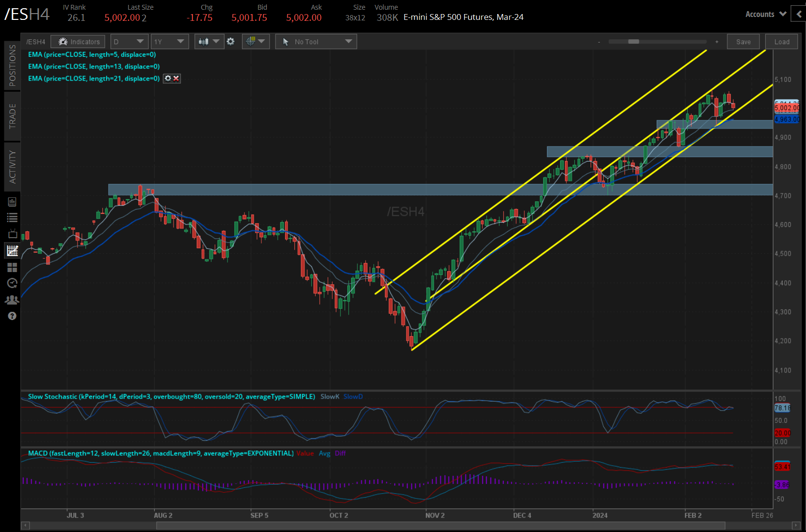
Task: Remove the EMA length=21 study
Action: tap(176, 79)
